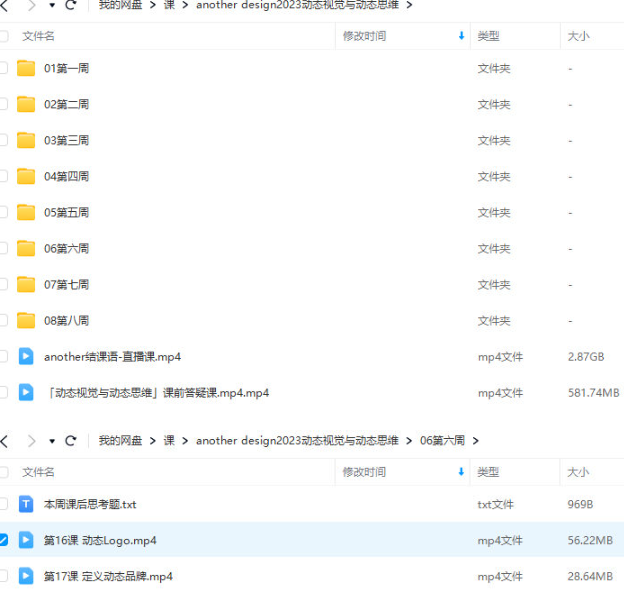Open the 07第七周 folder icon
The width and height of the screenshot is (624, 589).
coord(26,285)
